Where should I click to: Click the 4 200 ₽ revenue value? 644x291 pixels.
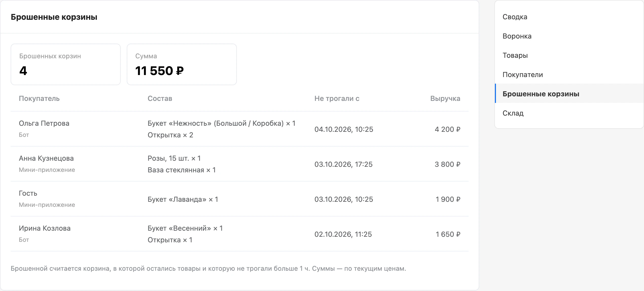click(x=448, y=130)
